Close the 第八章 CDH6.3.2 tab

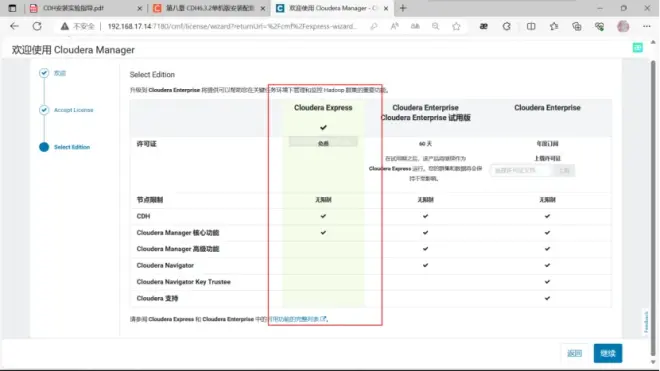point(263,8)
